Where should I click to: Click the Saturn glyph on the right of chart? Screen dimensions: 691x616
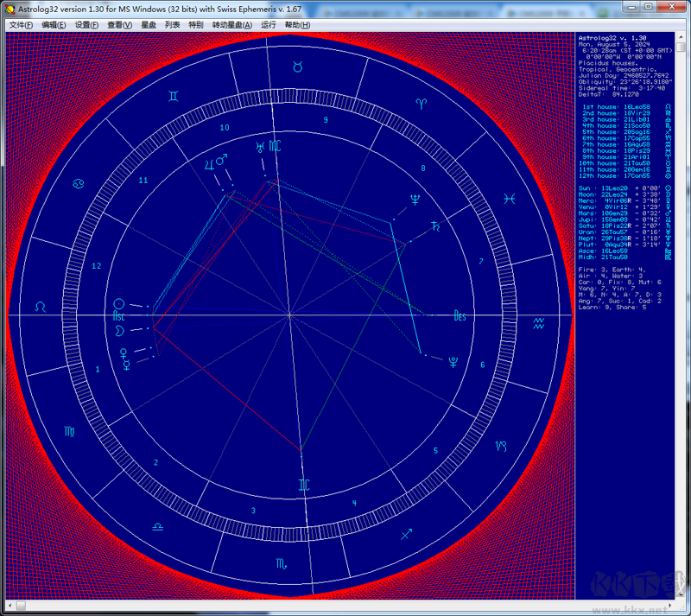(434, 225)
